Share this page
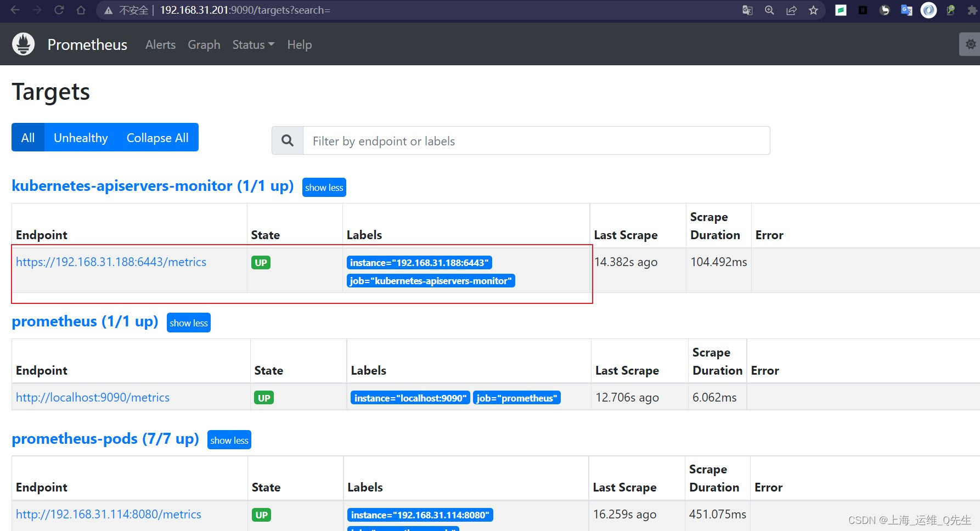The width and height of the screenshot is (980, 531). 791,10
